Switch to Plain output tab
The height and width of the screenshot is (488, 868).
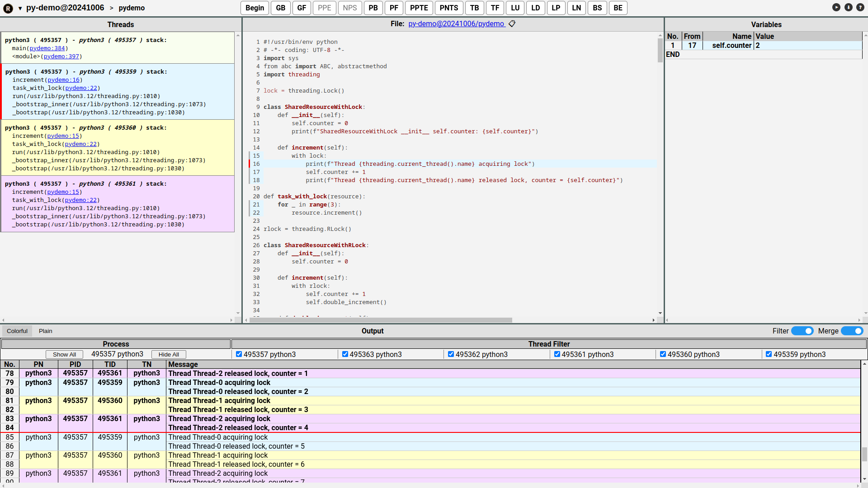coord(46,331)
